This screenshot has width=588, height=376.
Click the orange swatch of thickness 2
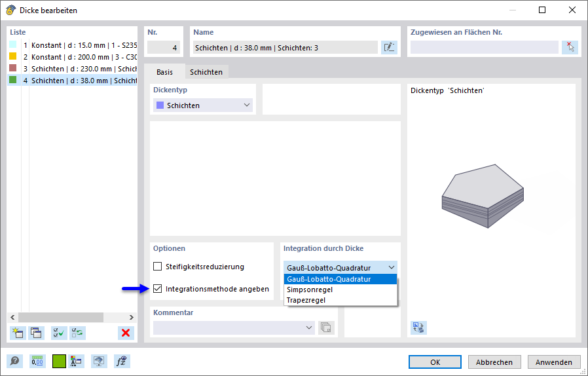12,56
